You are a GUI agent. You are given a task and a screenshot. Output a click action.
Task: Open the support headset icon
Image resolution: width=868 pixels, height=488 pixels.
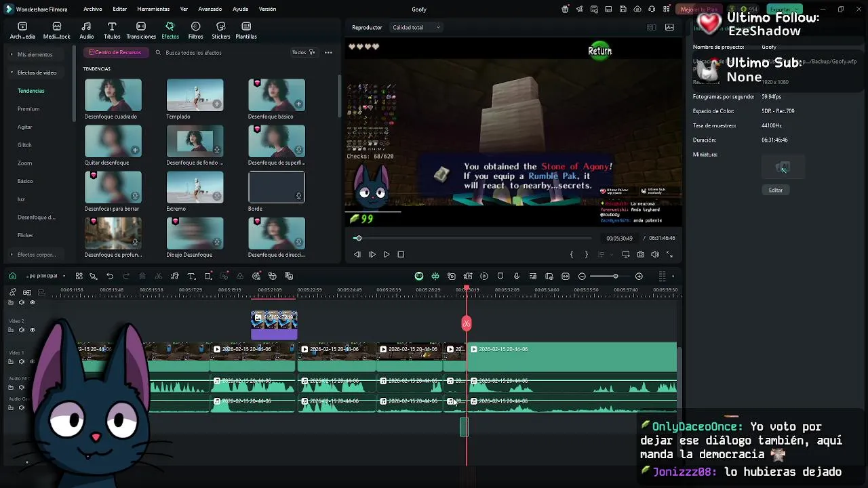point(652,9)
